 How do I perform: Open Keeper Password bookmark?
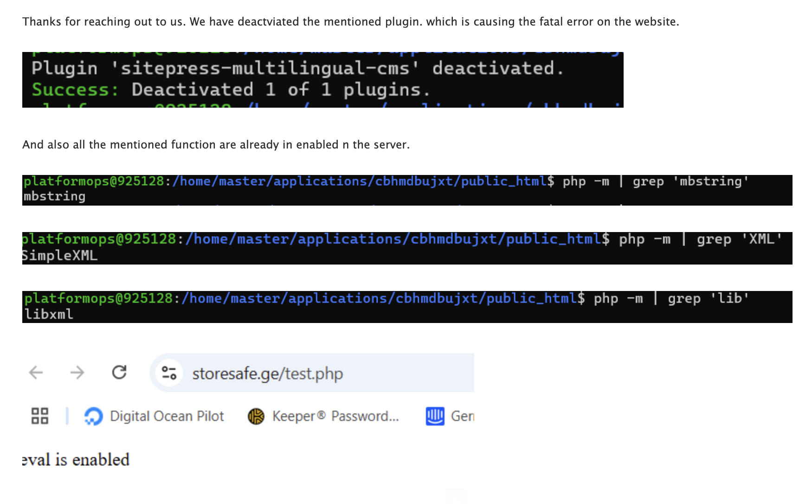(x=323, y=416)
